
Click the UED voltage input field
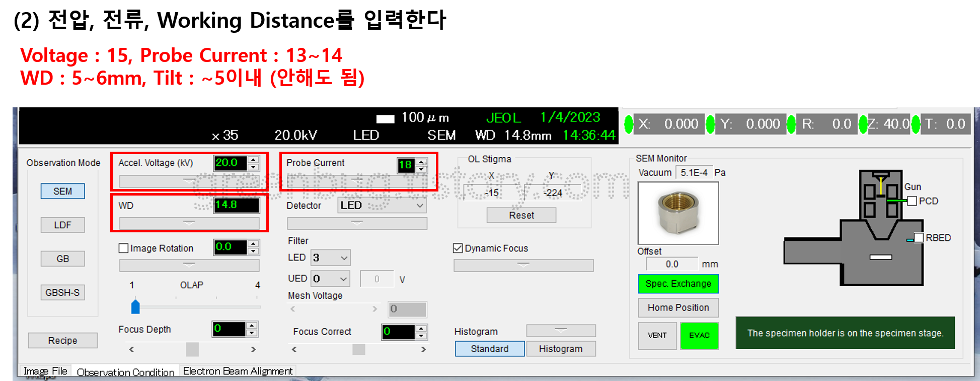point(376,279)
